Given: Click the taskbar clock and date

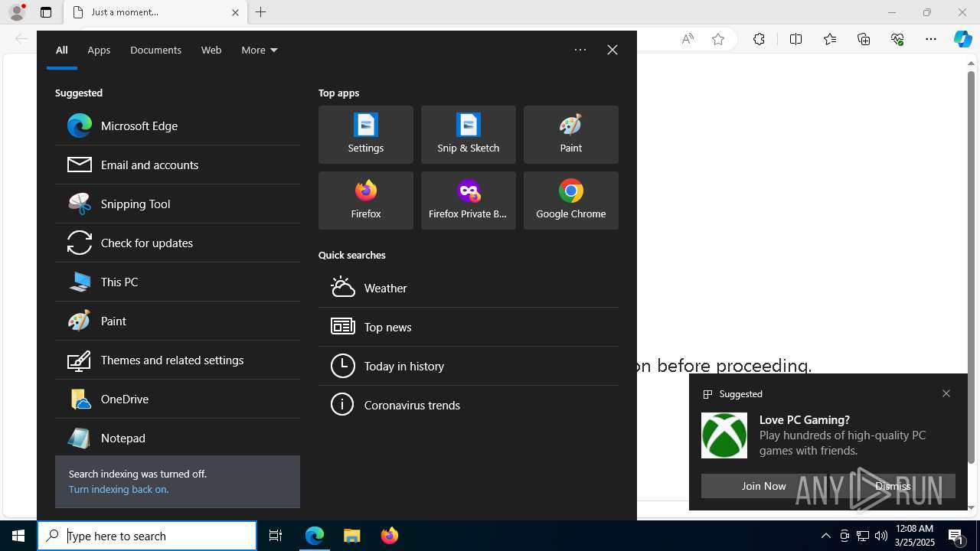Looking at the screenshot, I should 914,536.
